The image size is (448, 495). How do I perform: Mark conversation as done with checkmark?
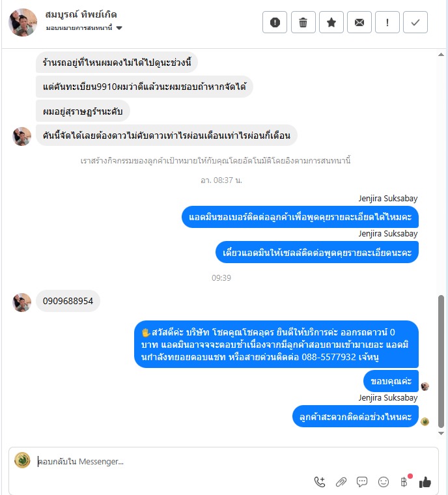tap(415, 22)
